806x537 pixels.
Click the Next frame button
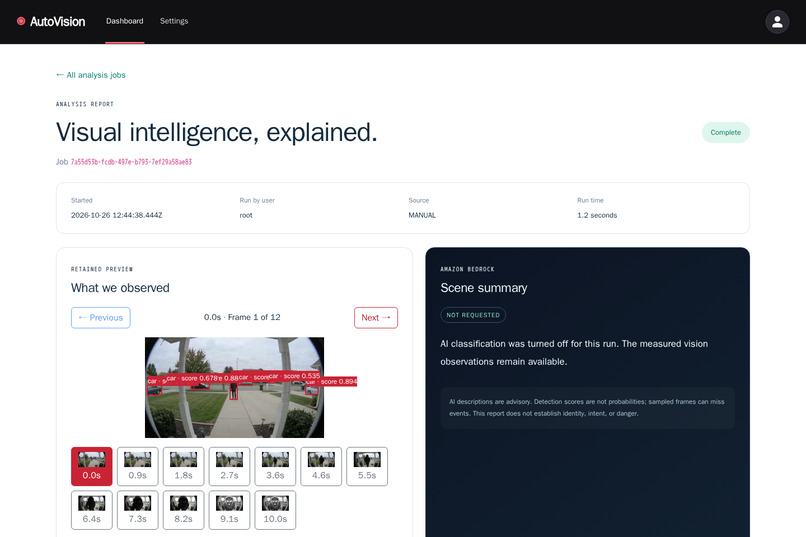(x=376, y=318)
